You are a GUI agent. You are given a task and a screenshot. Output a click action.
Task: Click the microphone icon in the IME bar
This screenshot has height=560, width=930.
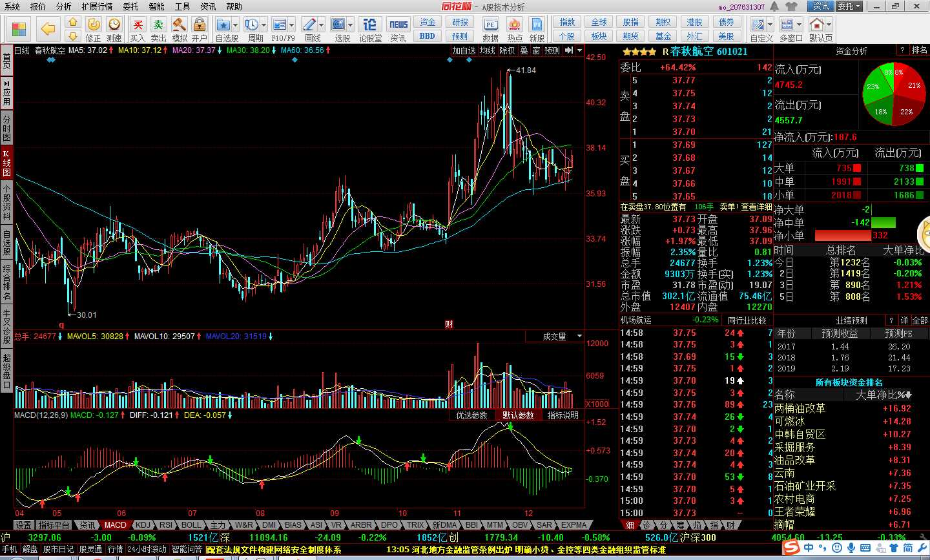point(852,548)
